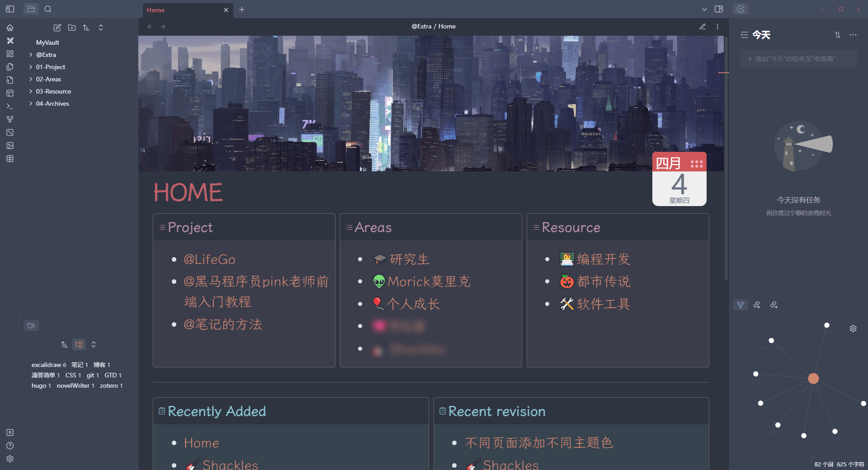Click the graph settings gear in local graph
Viewport: 868px width, 470px height.
[853, 329]
